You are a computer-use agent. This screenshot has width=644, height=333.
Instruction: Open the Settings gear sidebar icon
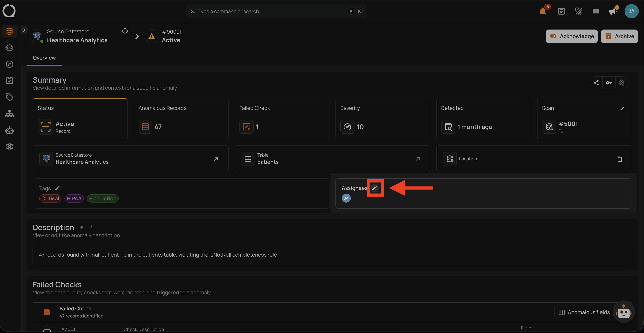click(10, 147)
